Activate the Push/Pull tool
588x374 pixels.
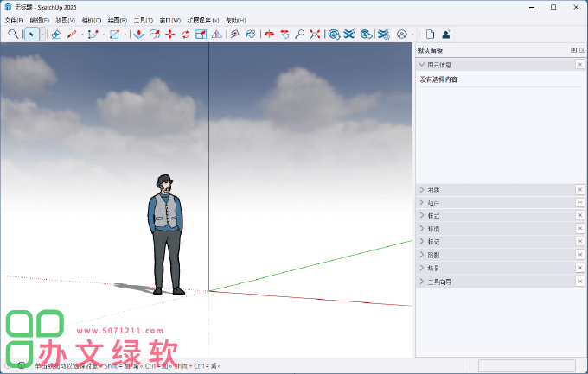click(139, 35)
